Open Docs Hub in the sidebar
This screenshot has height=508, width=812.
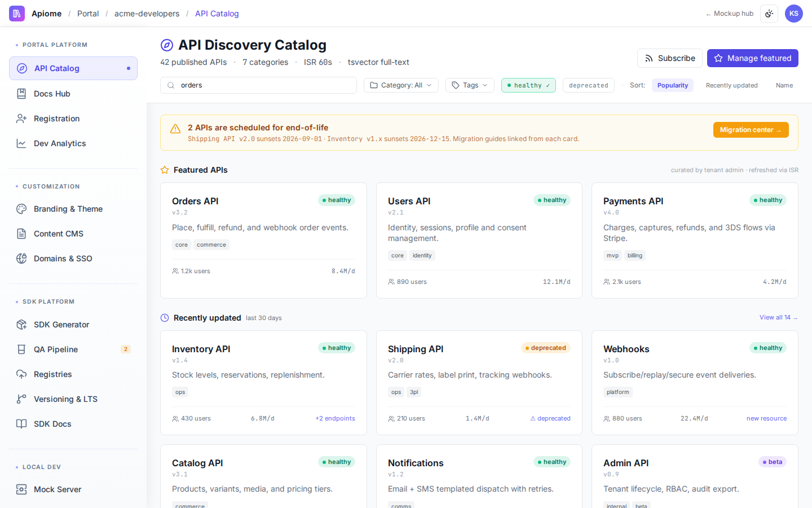(73, 94)
